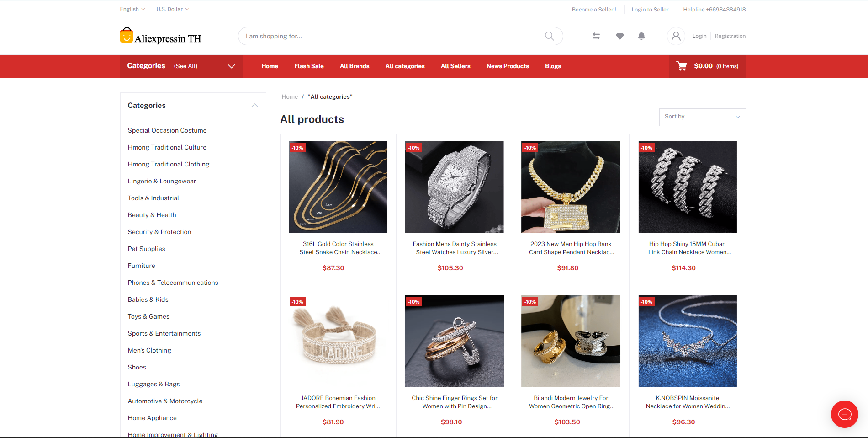868x438 pixels.
Task: Open the wishlist heart icon
Action: [x=619, y=36]
